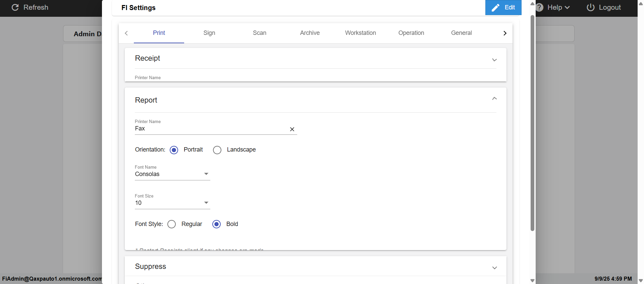Switch to the Workstation tab
Image resolution: width=644 pixels, height=284 pixels.
tap(361, 33)
